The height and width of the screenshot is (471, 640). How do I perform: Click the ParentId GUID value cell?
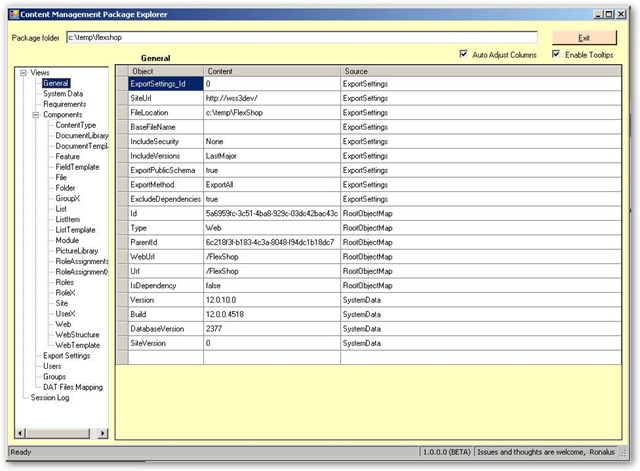point(272,242)
